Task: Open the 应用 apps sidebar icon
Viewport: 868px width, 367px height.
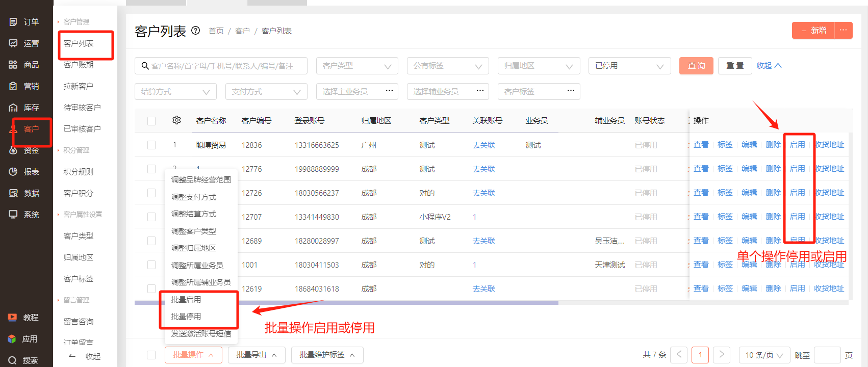Action: [12, 339]
